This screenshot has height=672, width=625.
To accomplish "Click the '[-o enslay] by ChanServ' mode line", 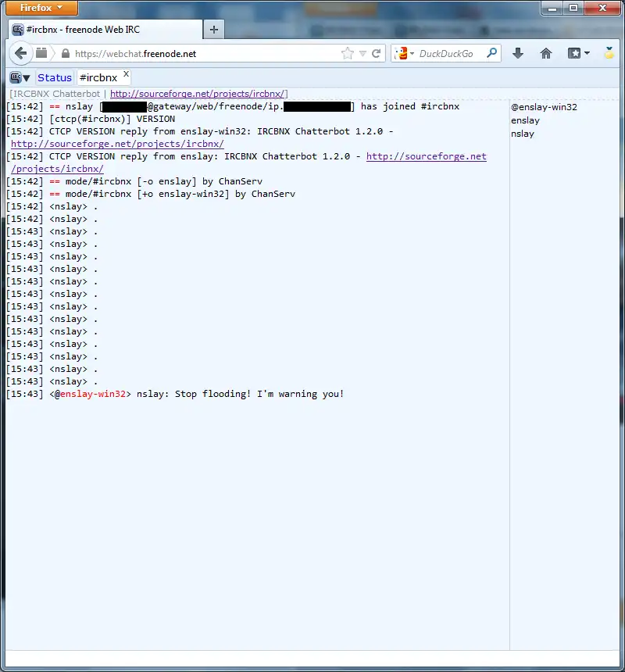I will tap(134, 181).
